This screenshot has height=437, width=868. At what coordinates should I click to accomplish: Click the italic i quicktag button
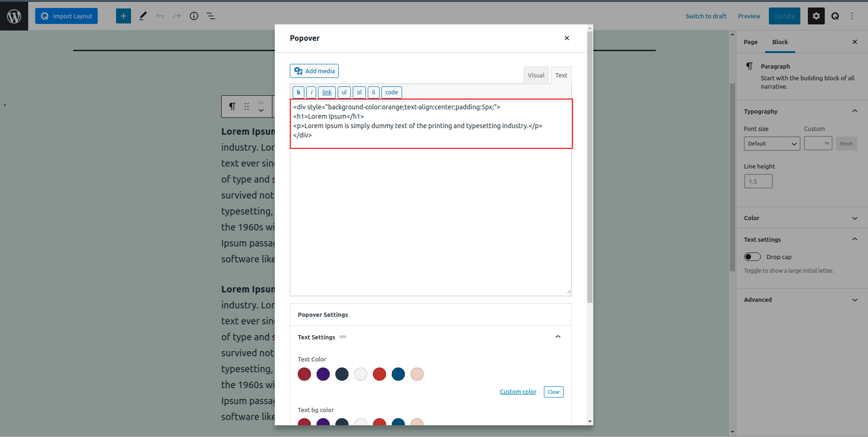click(x=311, y=92)
